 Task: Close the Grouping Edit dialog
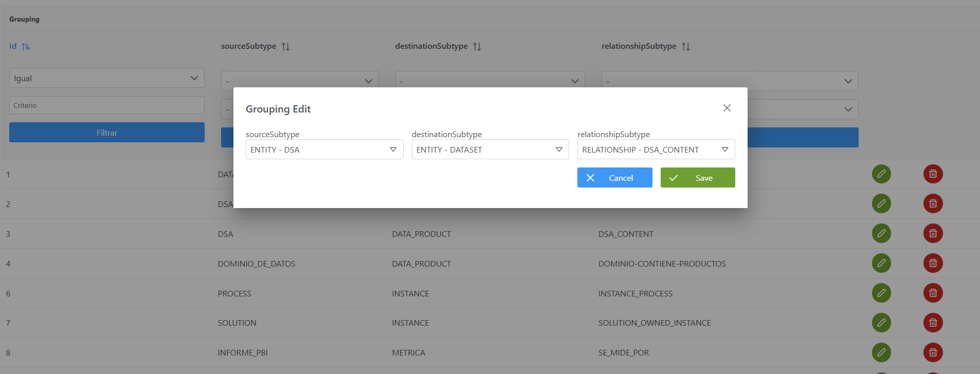coord(727,108)
